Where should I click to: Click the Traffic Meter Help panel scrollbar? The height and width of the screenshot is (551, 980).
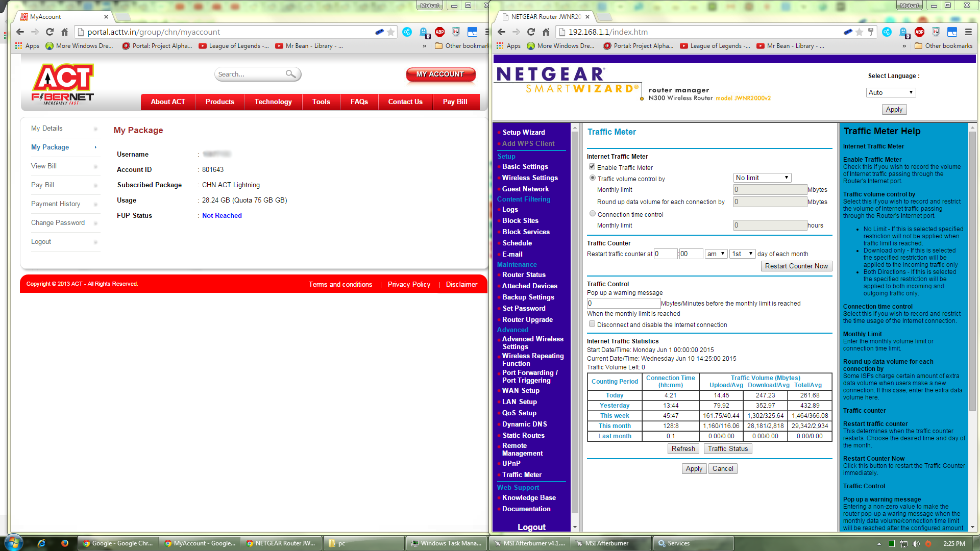click(972, 270)
